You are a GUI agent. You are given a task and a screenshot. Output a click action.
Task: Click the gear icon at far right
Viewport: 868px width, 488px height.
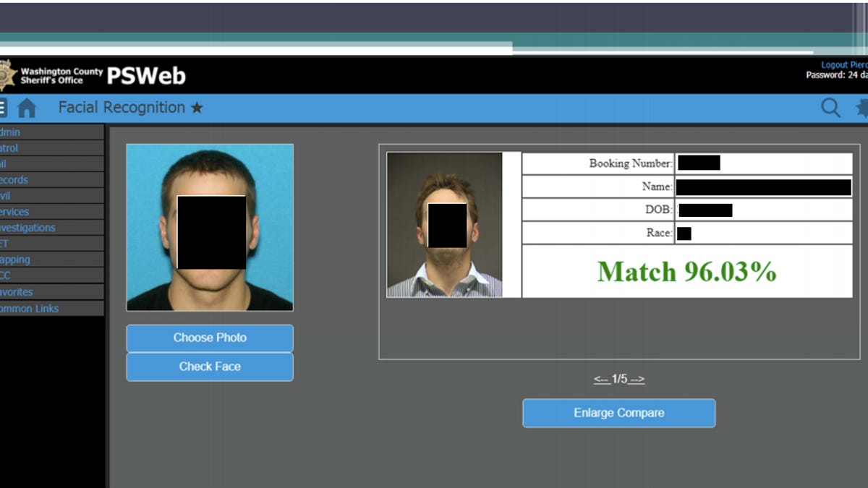861,108
